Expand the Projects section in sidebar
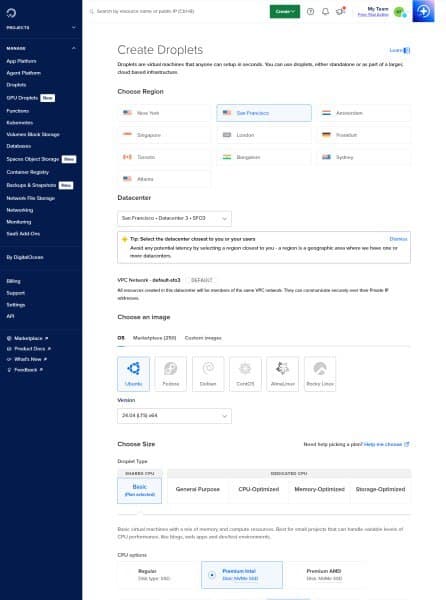 (x=41, y=28)
